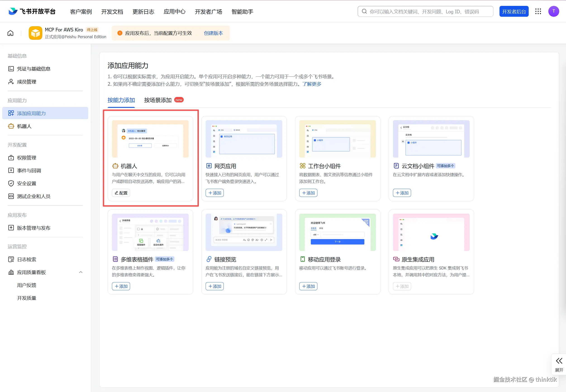Screen dimensions: 566x392
Task: Open 版本管理与发布 page
Action: pos(33,228)
